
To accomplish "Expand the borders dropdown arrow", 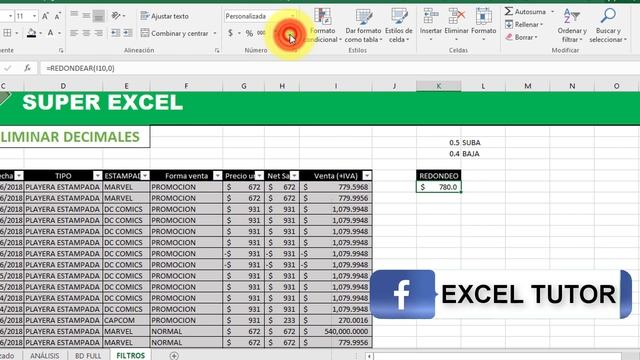I will pos(17,33).
